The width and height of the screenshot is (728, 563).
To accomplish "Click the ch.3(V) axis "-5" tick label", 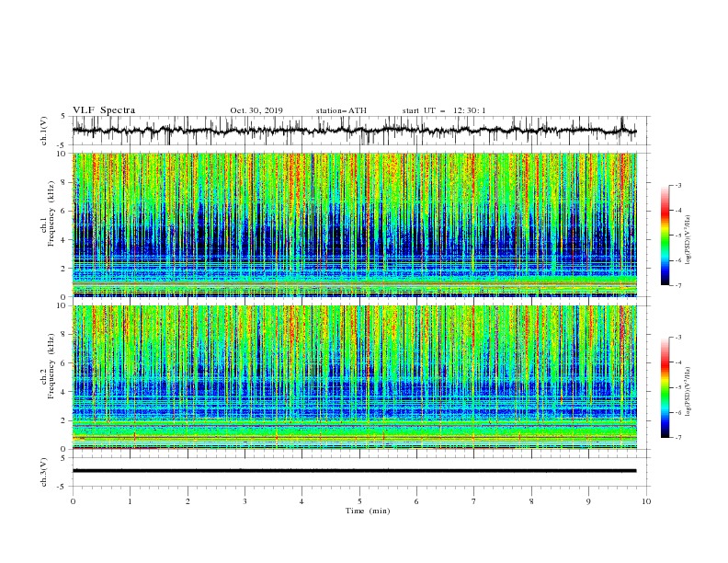I will [63, 487].
